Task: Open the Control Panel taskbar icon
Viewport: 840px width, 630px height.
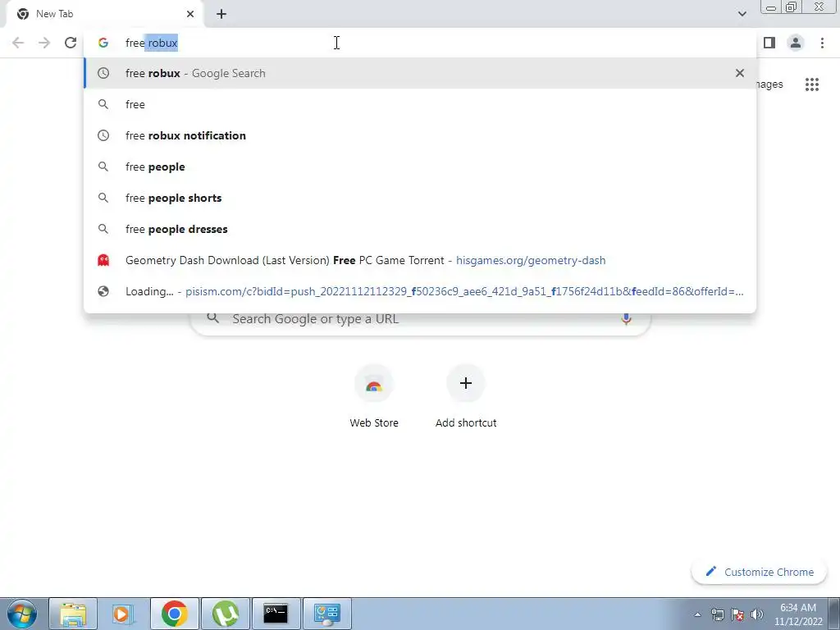Action: [326, 614]
